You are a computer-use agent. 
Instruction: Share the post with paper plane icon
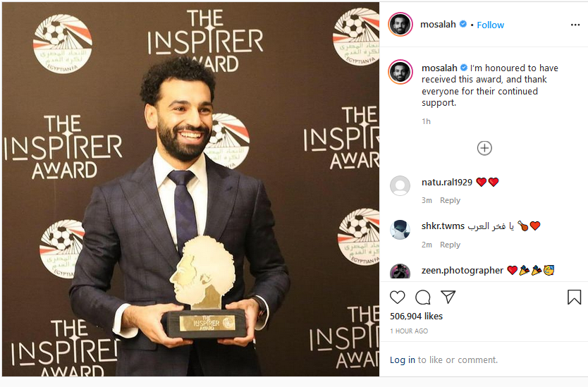click(448, 297)
